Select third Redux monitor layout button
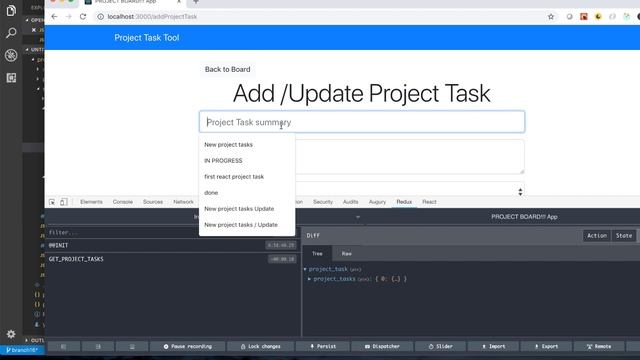Image resolution: width=640 pixels, height=360 pixels. tap(132, 346)
